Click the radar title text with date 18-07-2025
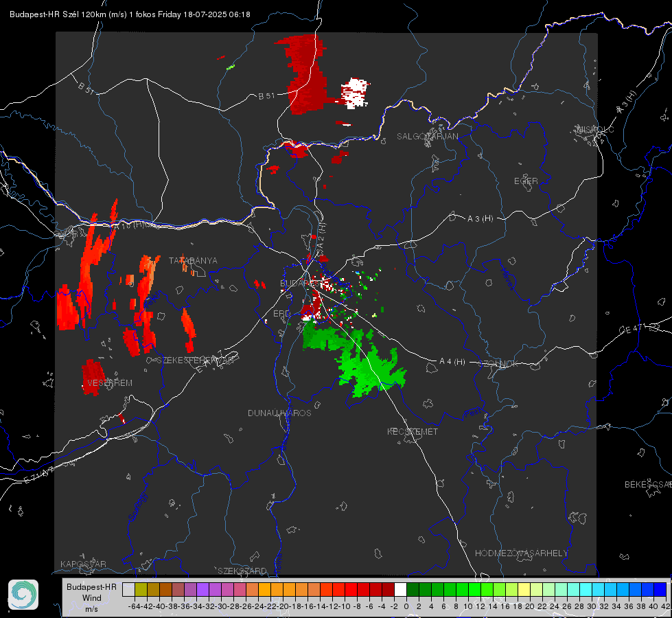The image size is (672, 618). 130,14
